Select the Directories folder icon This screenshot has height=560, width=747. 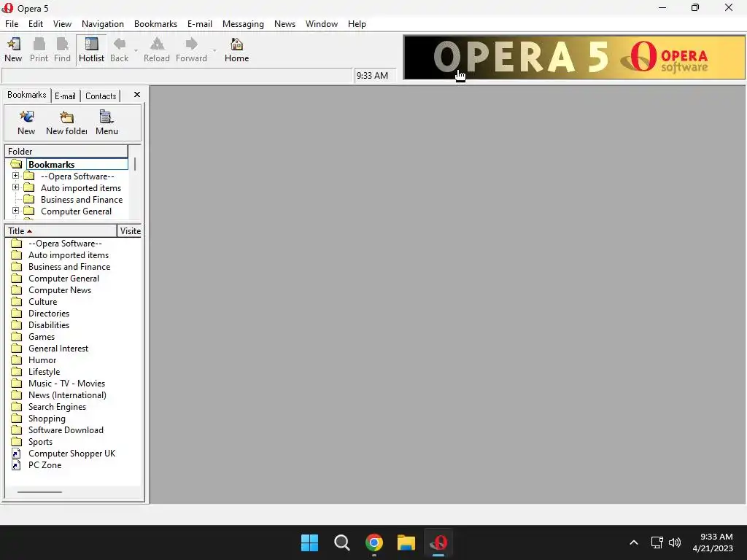(17, 314)
